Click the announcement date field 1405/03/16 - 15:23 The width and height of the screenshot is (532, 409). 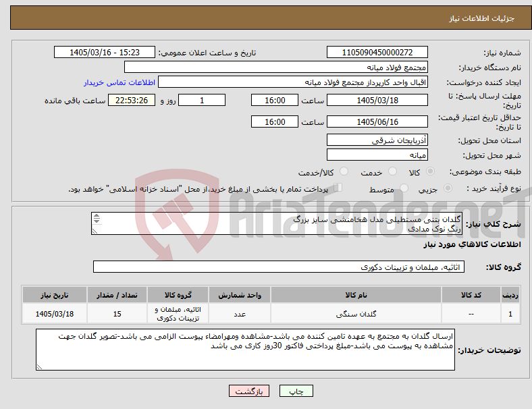coord(105,52)
